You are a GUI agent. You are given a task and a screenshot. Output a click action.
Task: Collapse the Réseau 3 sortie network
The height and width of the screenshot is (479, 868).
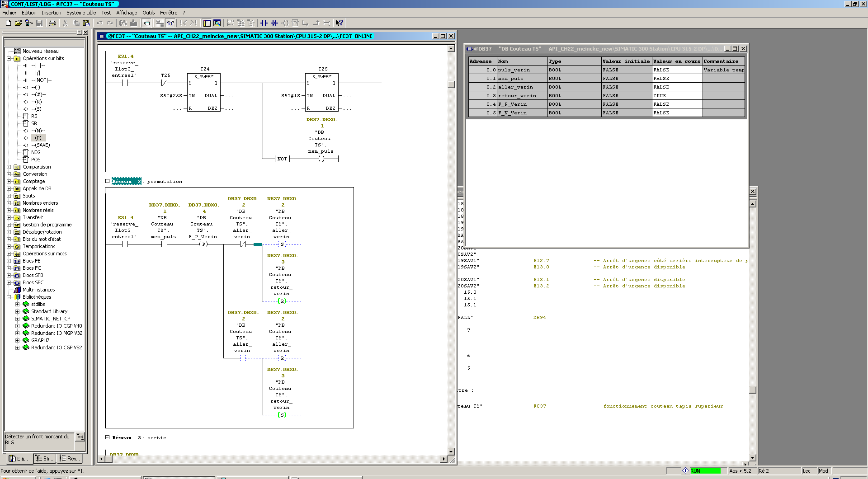click(x=108, y=437)
